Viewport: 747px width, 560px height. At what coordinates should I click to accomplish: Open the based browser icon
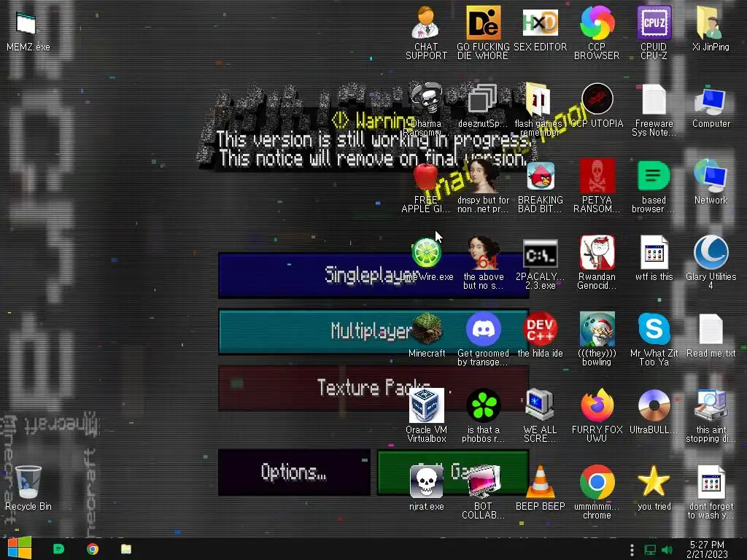coord(654,176)
